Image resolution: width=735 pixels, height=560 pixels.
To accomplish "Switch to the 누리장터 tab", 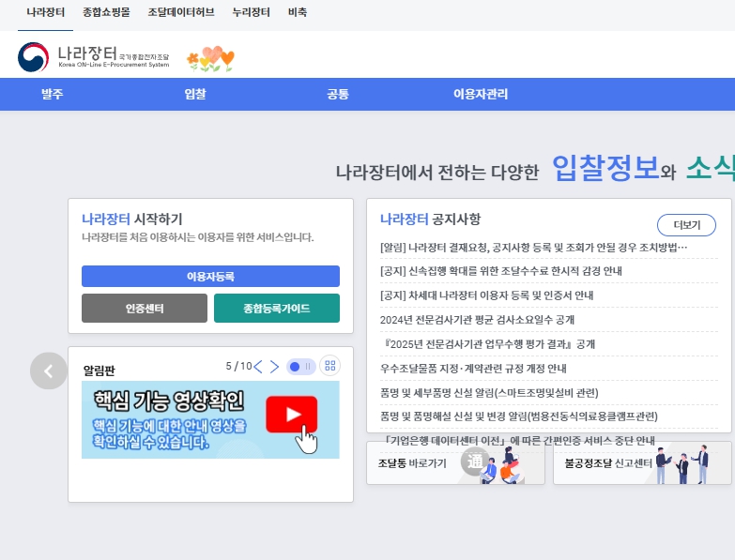I will (252, 12).
